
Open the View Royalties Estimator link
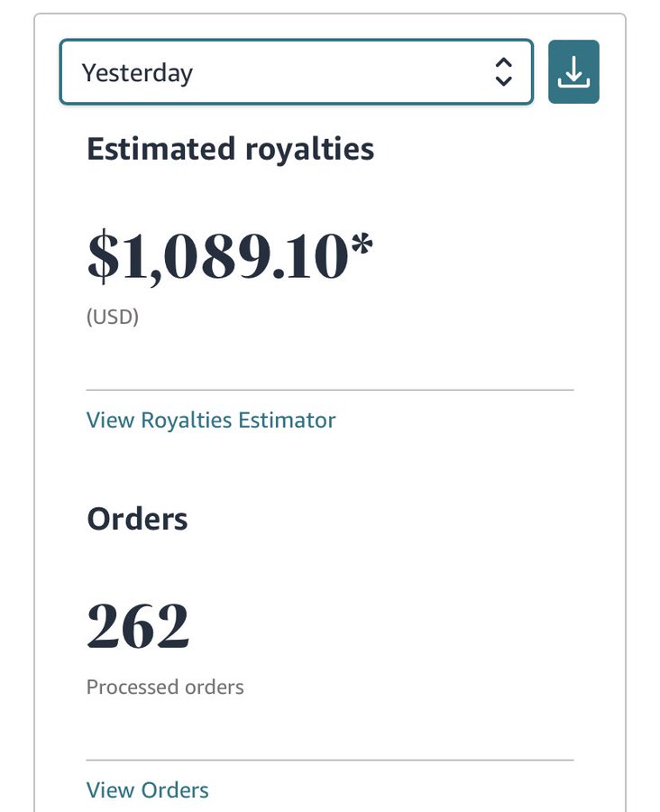coord(211,420)
